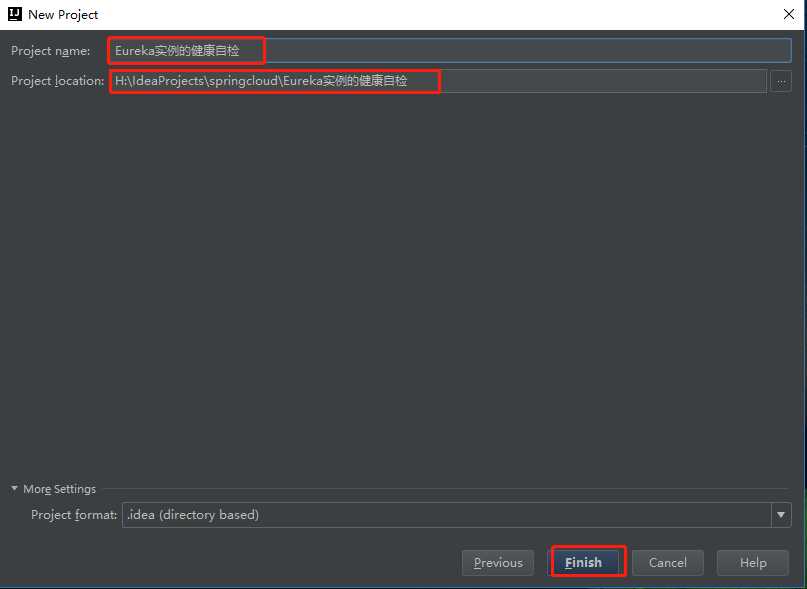
Task: Open Help for the New Project wizard
Action: [752, 563]
